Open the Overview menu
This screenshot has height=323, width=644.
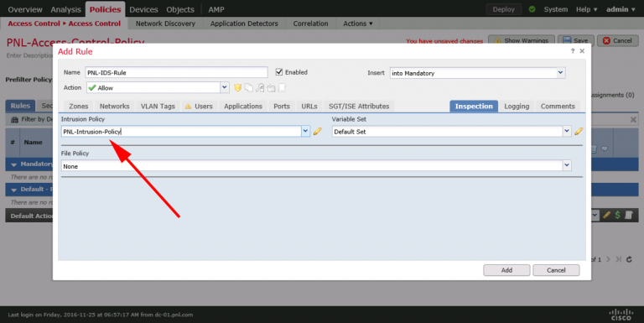point(25,9)
